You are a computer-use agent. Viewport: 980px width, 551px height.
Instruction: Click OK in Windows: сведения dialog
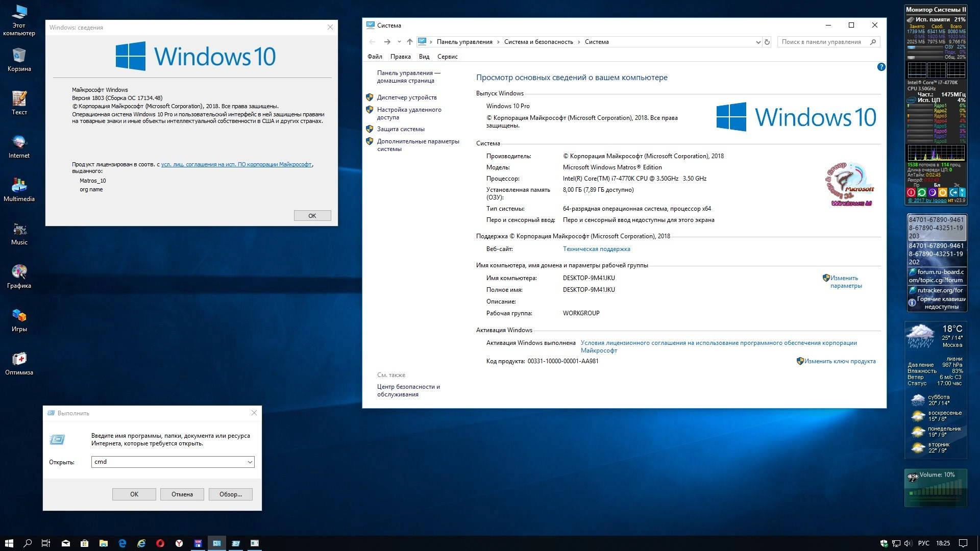[x=312, y=216]
